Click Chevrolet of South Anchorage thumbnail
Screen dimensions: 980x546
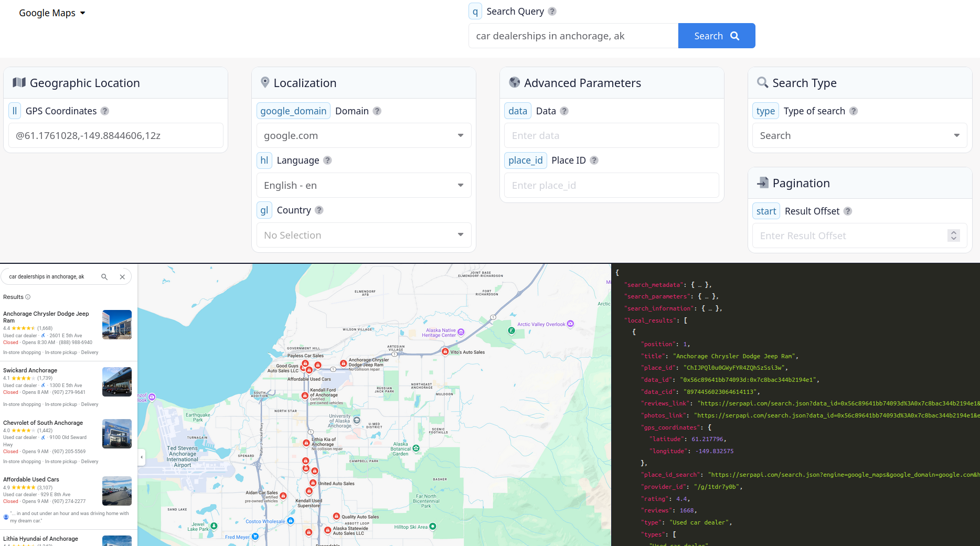pos(117,434)
